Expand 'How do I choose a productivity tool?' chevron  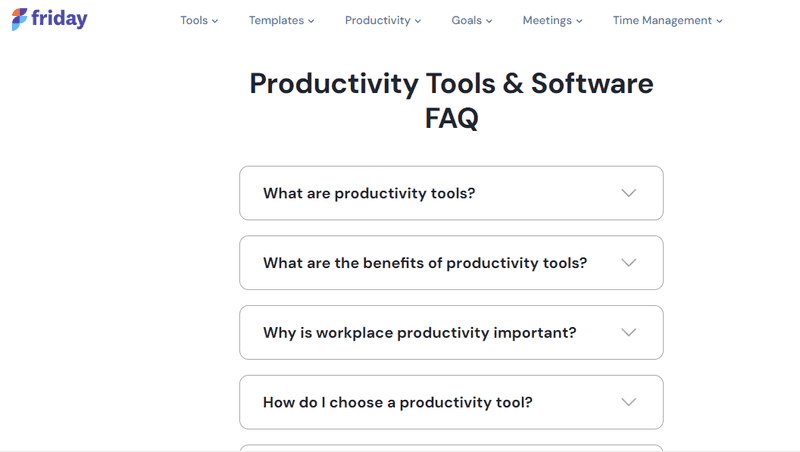(x=629, y=402)
